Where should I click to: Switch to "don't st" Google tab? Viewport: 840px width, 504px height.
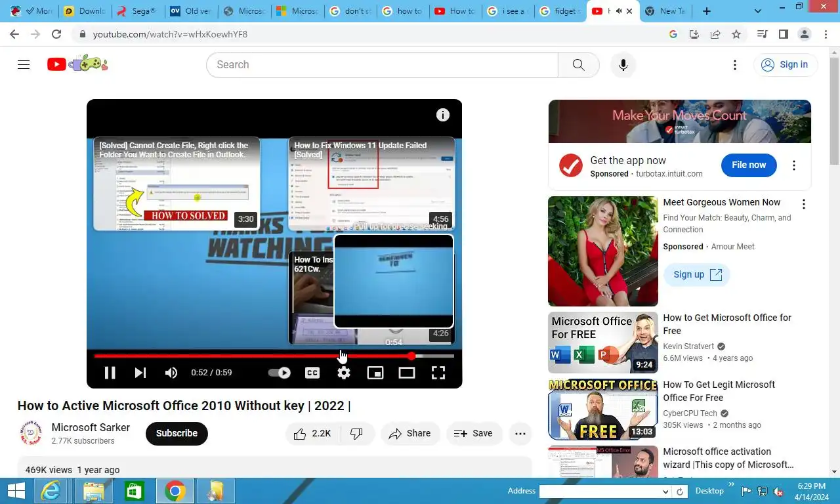[x=350, y=11]
